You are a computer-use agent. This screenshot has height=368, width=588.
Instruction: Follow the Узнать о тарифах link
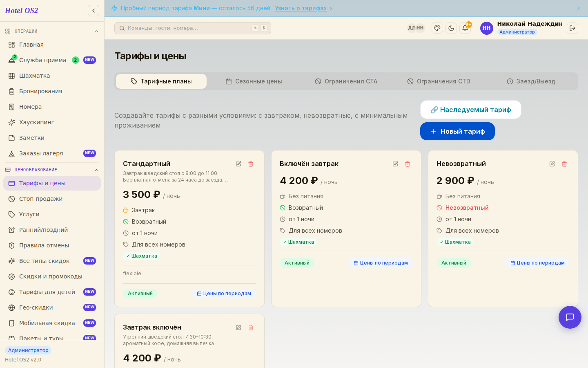[x=301, y=8]
